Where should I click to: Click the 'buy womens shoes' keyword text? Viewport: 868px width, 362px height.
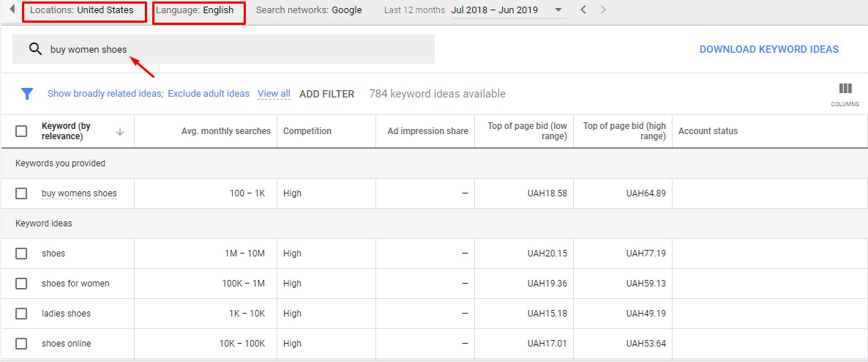(x=79, y=193)
